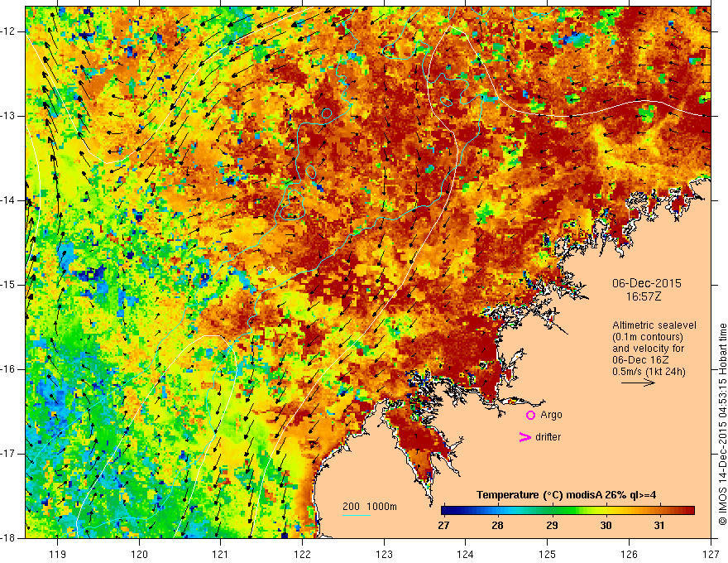
Task: Click longitude axis label 121
Action: pos(221,554)
